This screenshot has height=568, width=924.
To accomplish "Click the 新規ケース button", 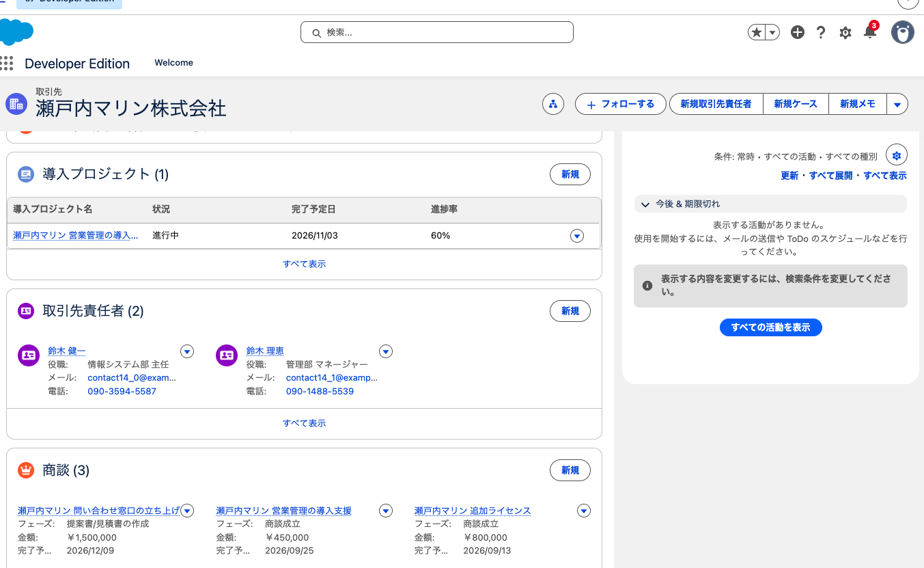I will pyautogui.click(x=796, y=104).
